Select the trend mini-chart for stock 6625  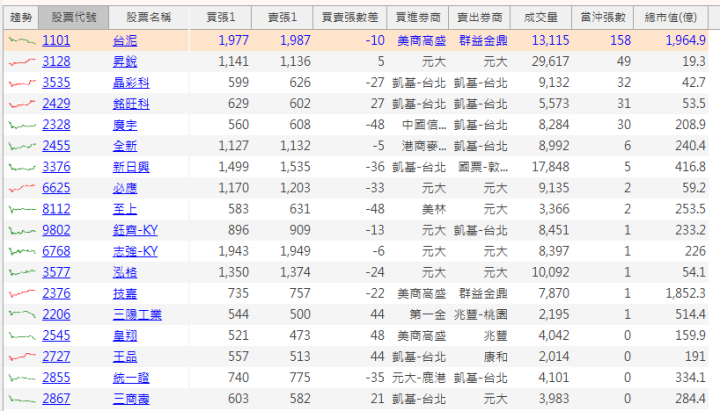[19, 187]
